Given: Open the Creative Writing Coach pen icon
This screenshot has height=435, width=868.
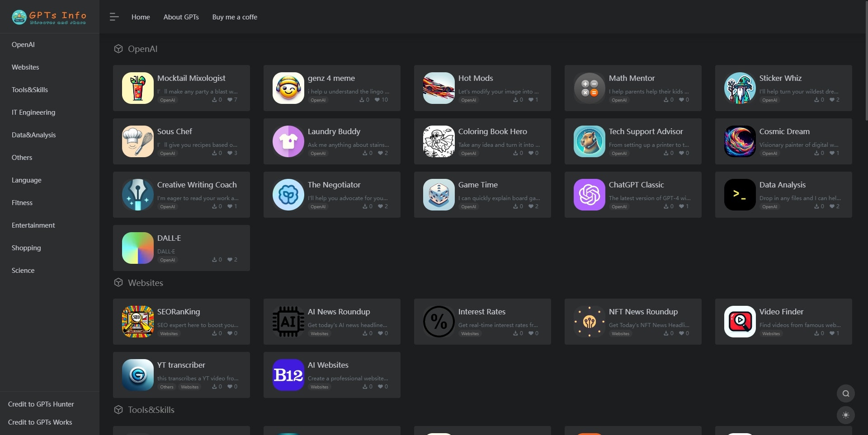Looking at the screenshot, I should (x=138, y=195).
